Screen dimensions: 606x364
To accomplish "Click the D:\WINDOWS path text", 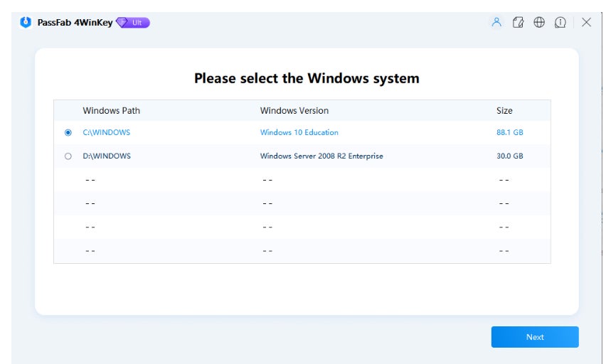I will pos(107,156).
